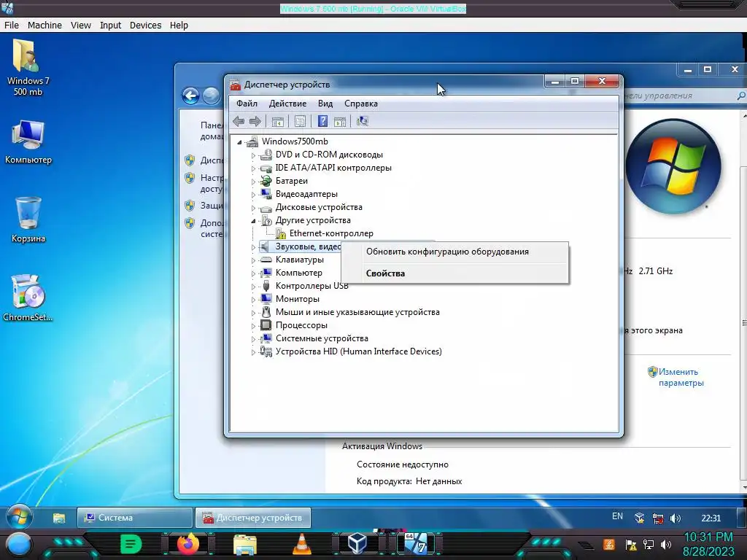Expand the Батареи node
The height and width of the screenshot is (560, 747).
tap(253, 182)
